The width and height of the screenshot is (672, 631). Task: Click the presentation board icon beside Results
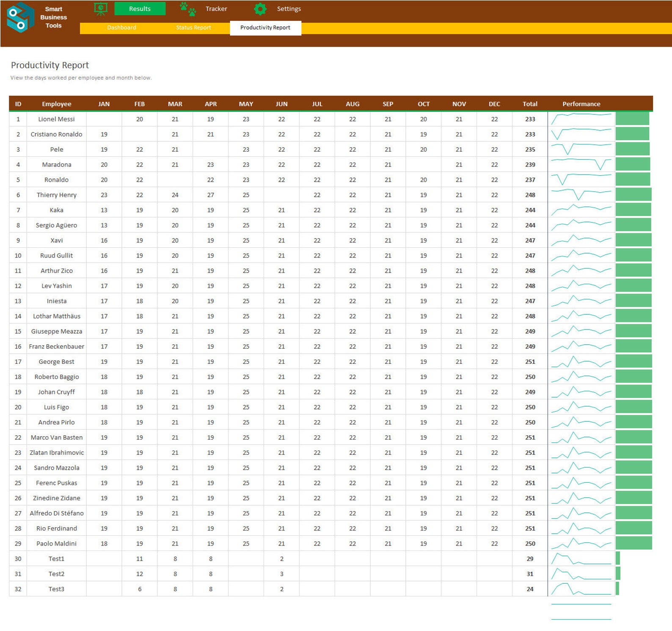tap(100, 9)
